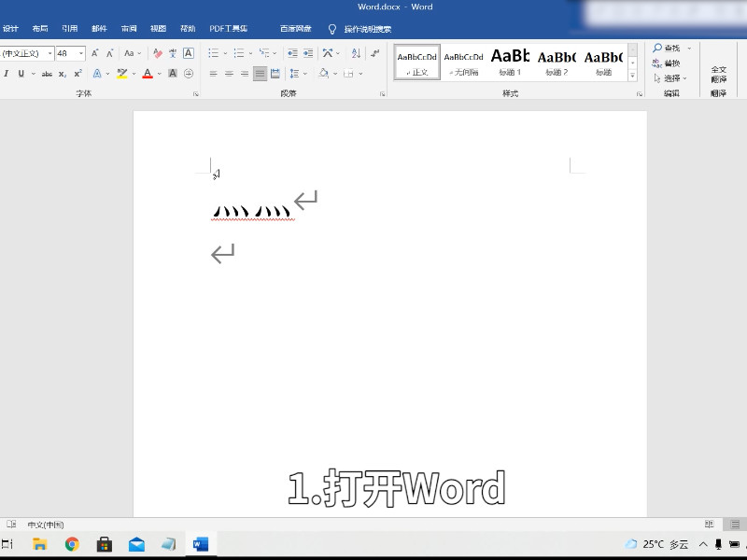747x560 pixels.
Task: Click the 中文(中国) language indicator
Action: 46,525
